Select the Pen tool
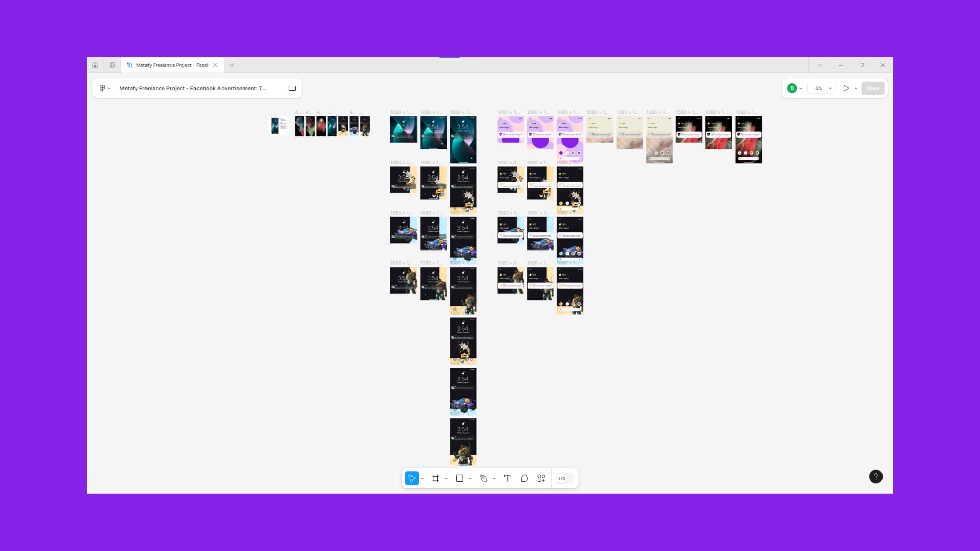The width and height of the screenshot is (980, 551). (483, 479)
